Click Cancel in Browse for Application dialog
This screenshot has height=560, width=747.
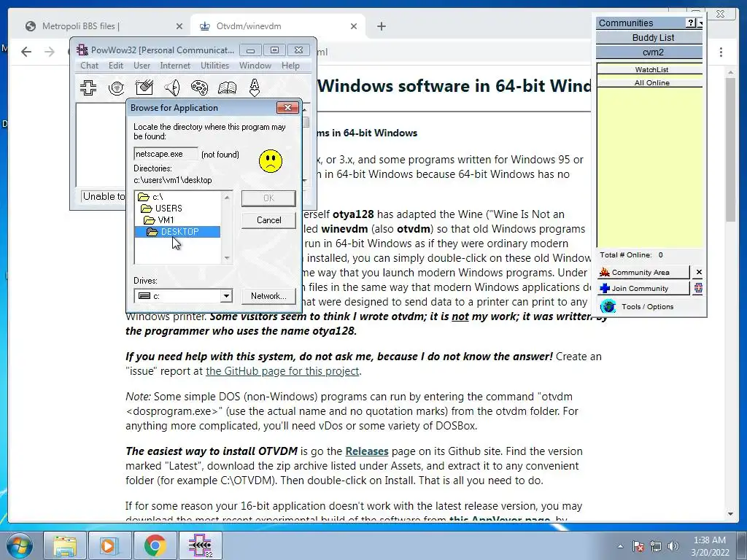[268, 220]
